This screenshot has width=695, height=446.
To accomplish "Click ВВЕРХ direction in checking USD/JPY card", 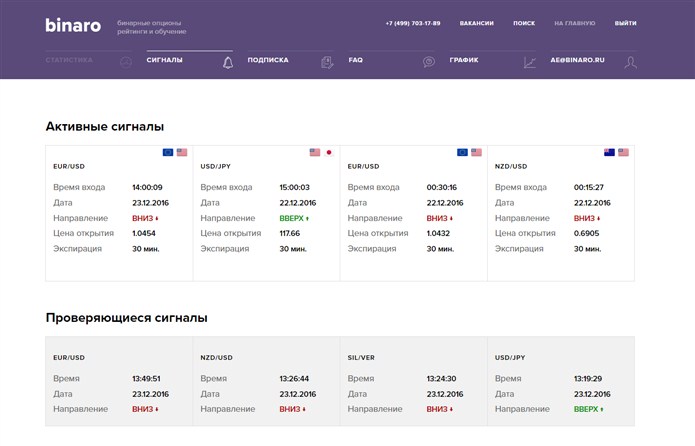I will (x=588, y=409).
